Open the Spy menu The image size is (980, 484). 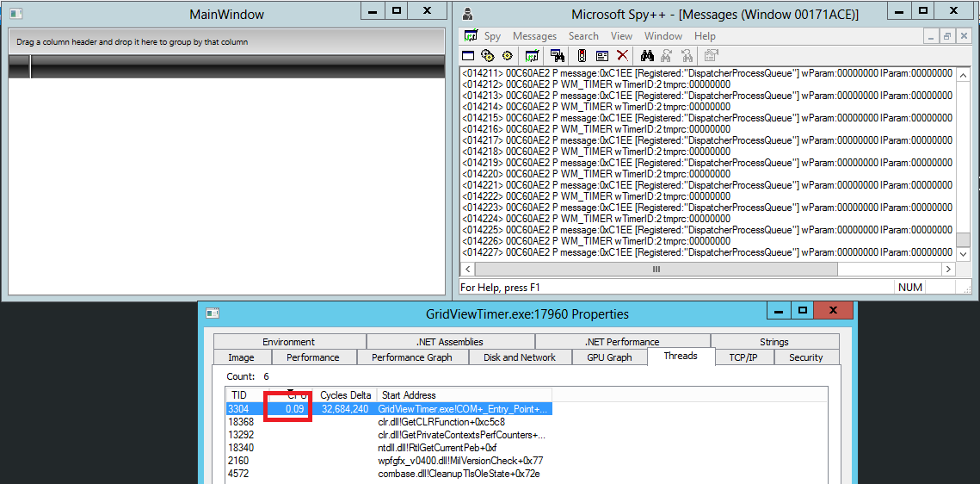tap(492, 36)
